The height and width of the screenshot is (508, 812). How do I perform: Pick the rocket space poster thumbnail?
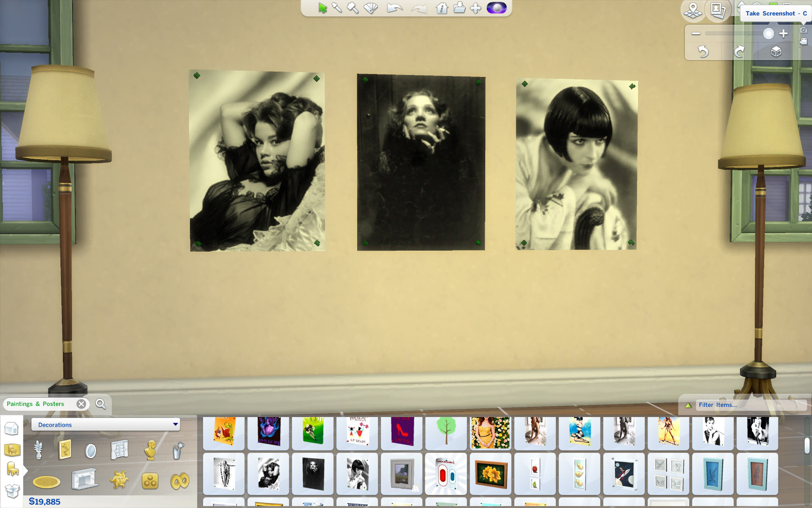point(624,474)
